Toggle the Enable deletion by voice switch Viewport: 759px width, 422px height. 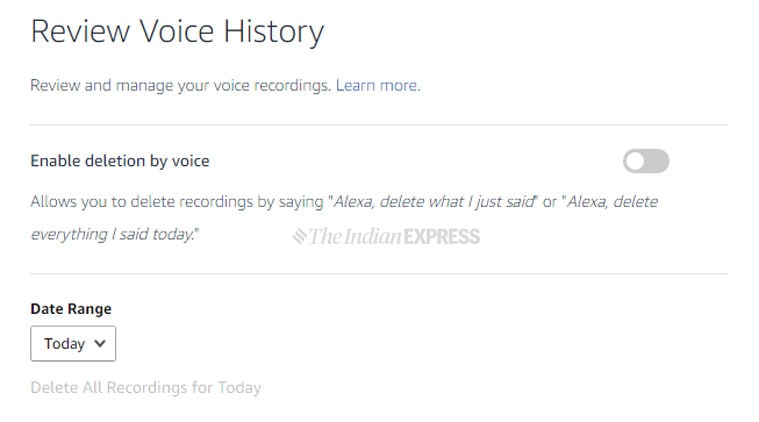[x=646, y=161]
